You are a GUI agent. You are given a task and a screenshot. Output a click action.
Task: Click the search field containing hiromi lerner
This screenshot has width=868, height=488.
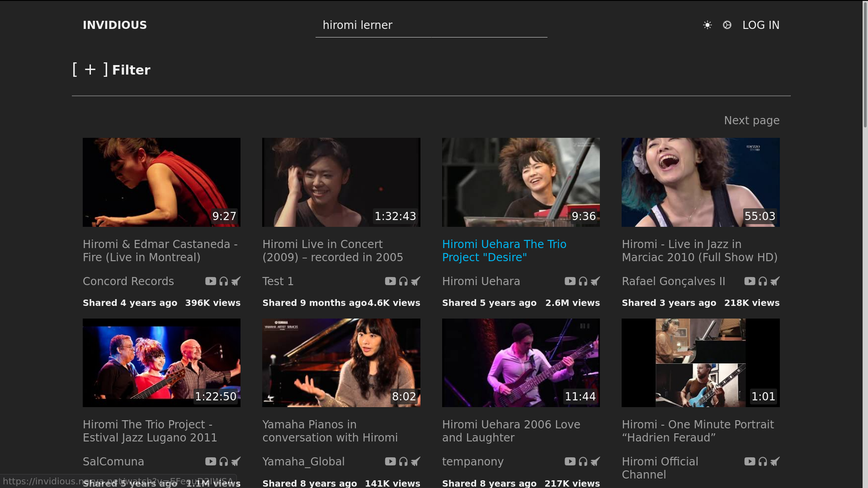(431, 25)
